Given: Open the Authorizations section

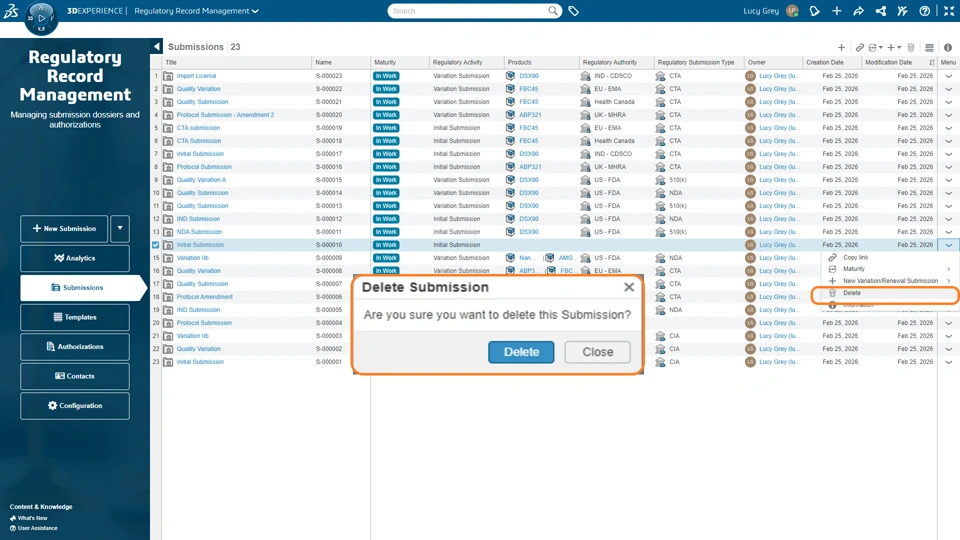Looking at the screenshot, I should point(75,347).
